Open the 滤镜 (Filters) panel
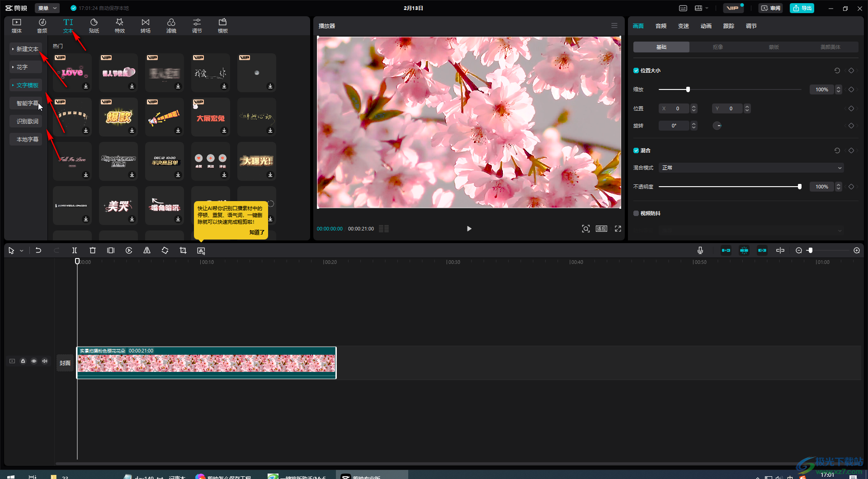Screen dimensions: 868x479 171,26
